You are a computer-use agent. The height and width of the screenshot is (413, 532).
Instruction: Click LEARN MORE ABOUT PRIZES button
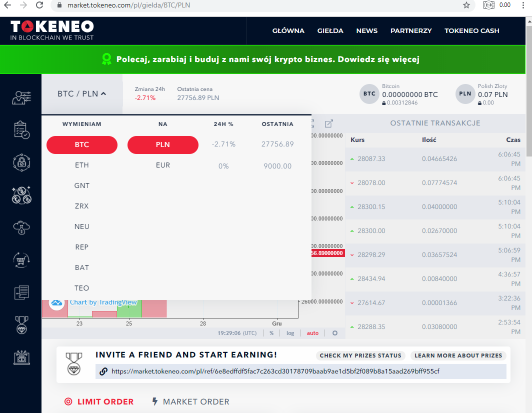click(458, 355)
